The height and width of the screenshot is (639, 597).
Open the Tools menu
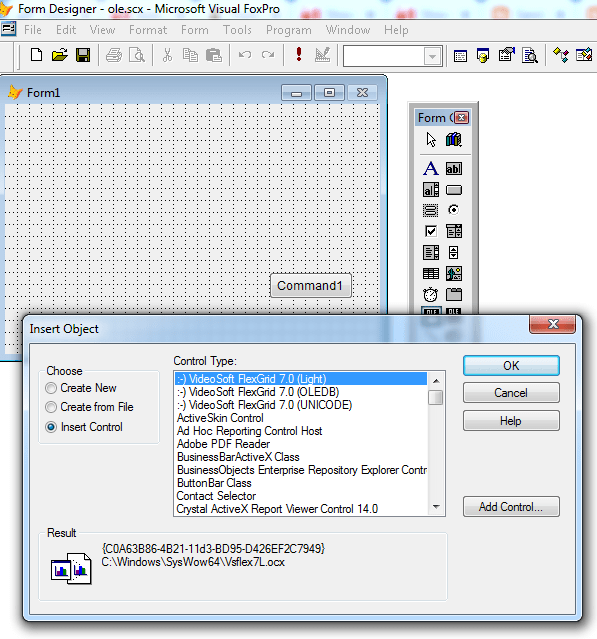[x=237, y=30]
